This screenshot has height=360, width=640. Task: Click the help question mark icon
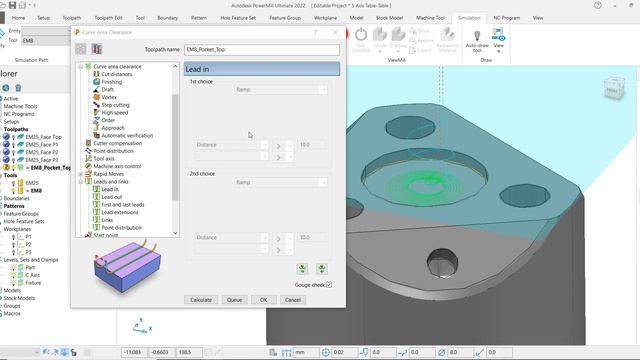[598, 5]
